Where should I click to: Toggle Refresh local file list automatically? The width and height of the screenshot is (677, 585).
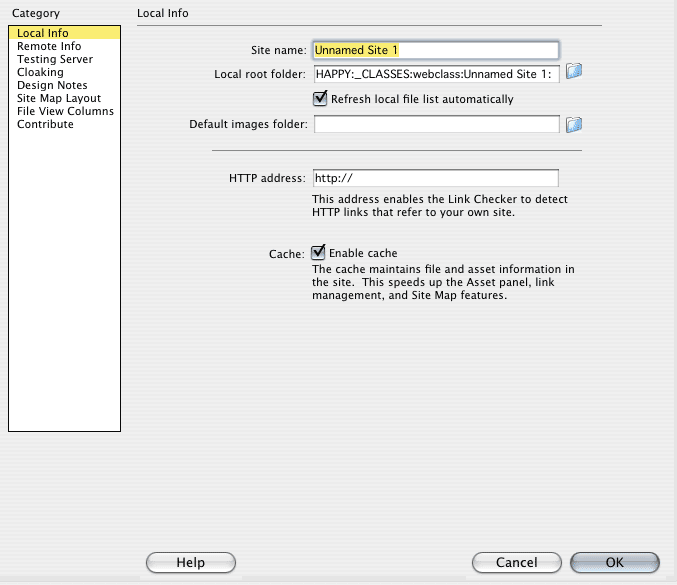click(320, 98)
